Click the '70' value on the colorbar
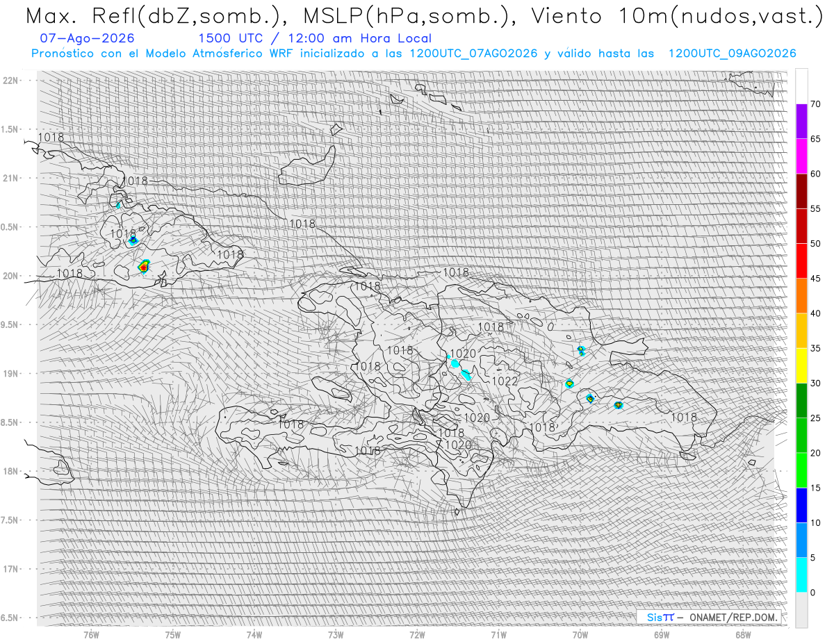834x644 pixels. click(815, 104)
